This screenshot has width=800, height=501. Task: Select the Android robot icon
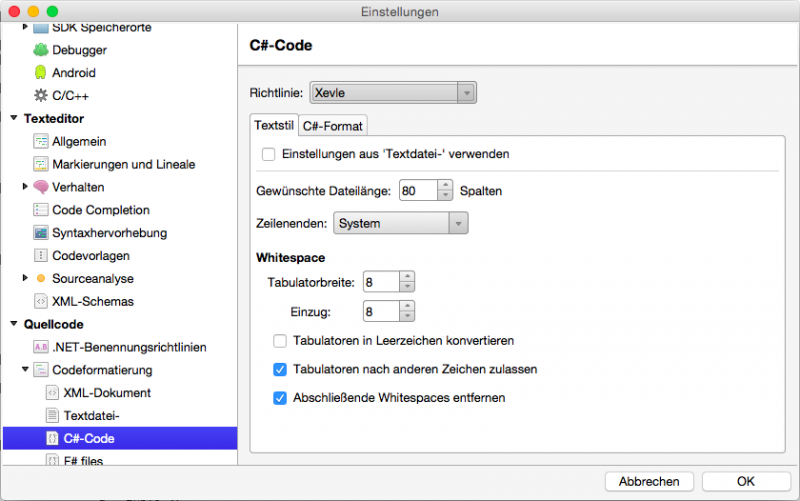click(x=40, y=73)
